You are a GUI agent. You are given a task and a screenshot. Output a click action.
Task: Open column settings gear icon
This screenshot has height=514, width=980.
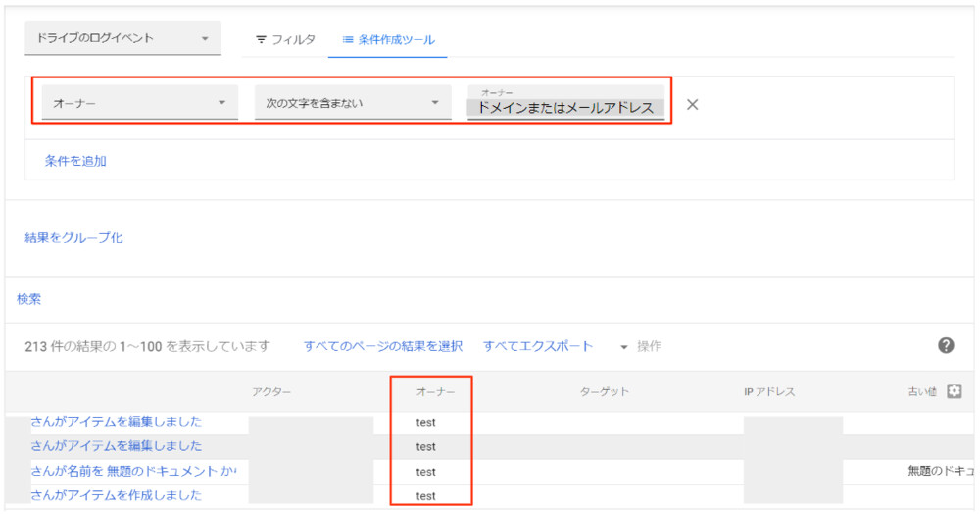(x=954, y=391)
